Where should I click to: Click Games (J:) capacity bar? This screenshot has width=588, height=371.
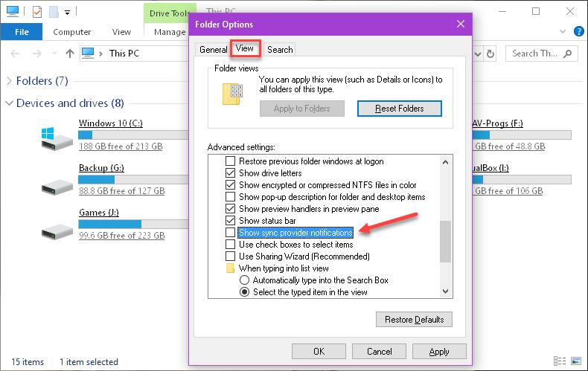(x=133, y=224)
